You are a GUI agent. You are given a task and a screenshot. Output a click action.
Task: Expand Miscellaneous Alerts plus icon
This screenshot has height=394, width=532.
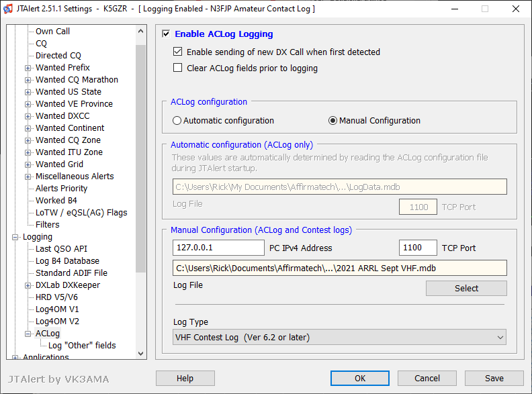click(28, 177)
